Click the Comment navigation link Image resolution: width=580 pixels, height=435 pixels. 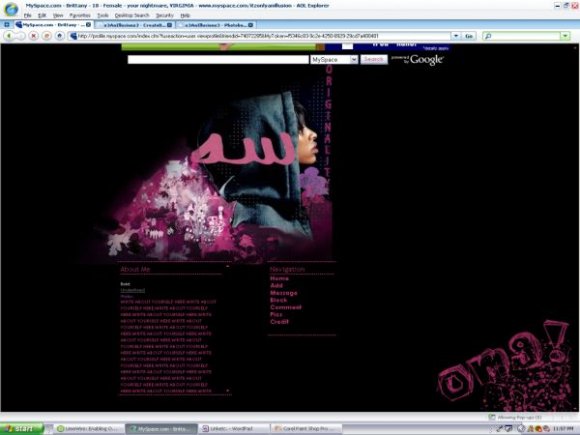coord(286,307)
